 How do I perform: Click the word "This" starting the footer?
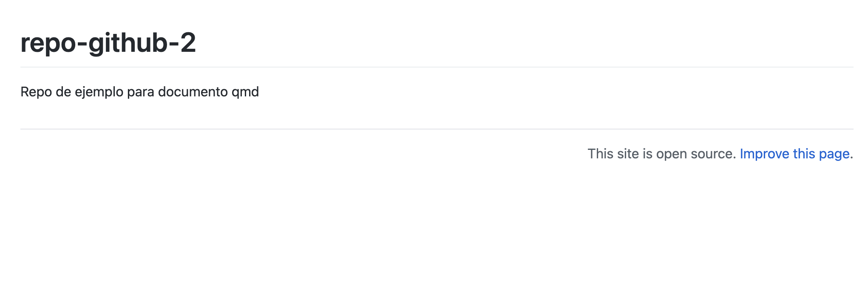point(601,154)
